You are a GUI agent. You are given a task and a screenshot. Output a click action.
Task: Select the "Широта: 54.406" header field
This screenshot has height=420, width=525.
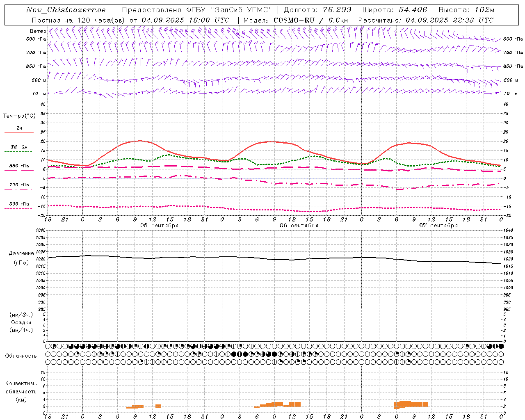(x=395, y=10)
